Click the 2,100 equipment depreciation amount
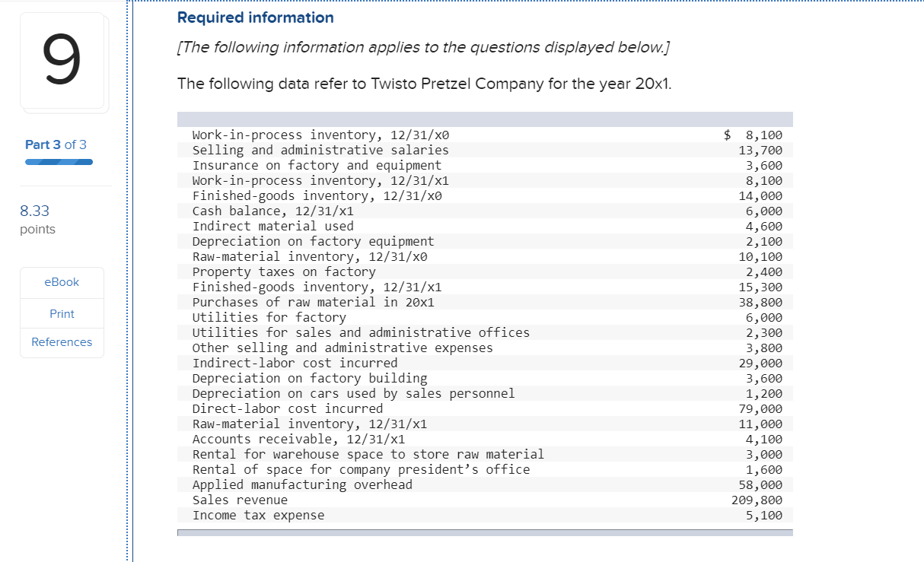 coord(764,241)
